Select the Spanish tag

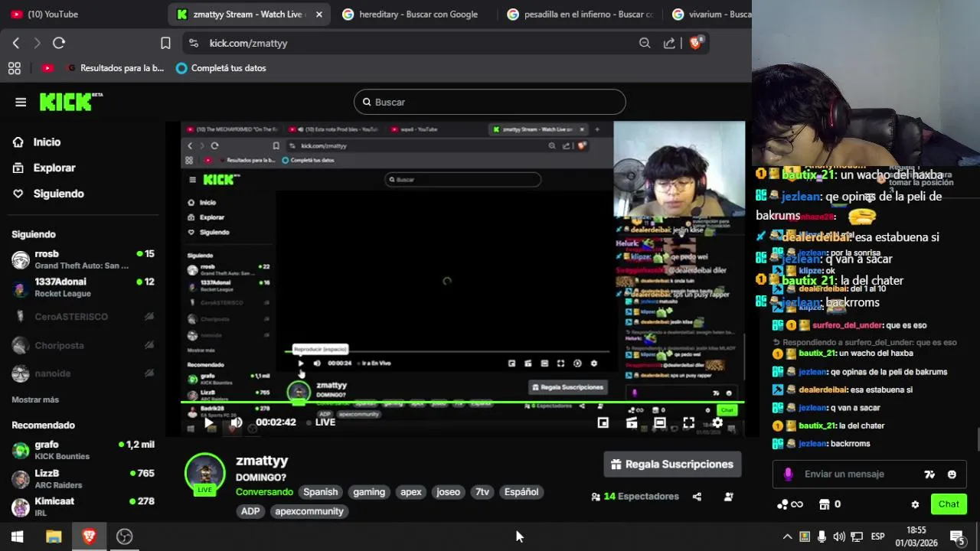click(320, 492)
